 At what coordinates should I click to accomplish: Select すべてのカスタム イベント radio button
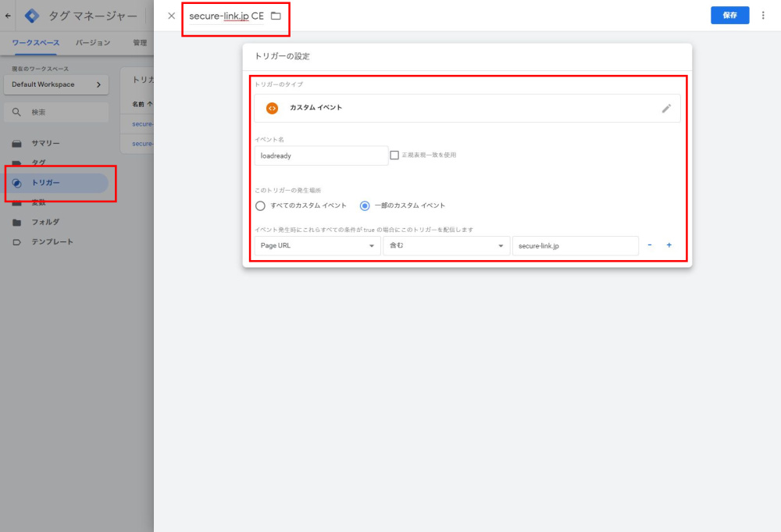[261, 205]
